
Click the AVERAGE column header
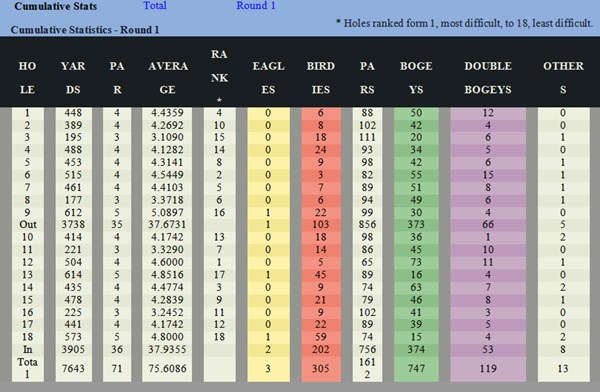pos(168,78)
